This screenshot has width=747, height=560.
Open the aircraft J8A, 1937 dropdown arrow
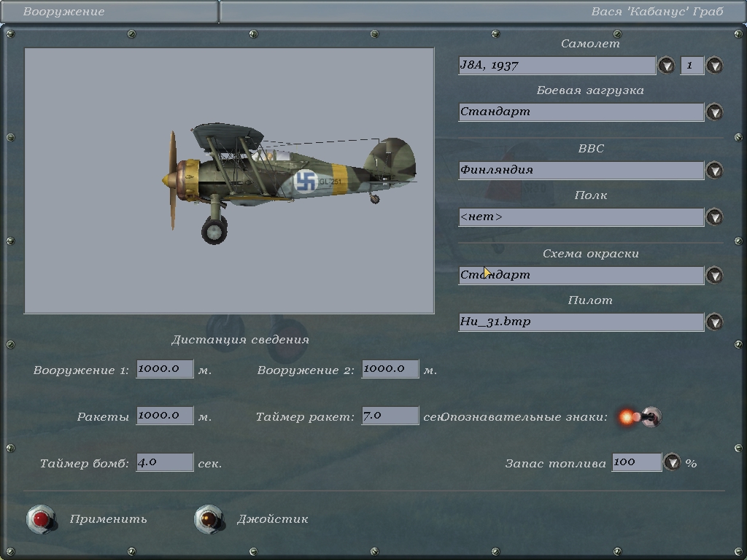[666, 65]
